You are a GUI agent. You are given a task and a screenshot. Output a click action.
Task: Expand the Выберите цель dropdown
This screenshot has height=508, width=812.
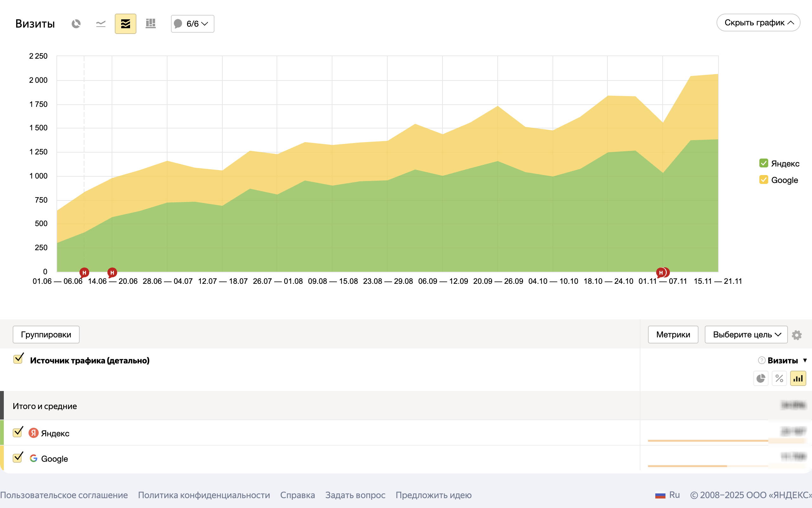click(746, 334)
